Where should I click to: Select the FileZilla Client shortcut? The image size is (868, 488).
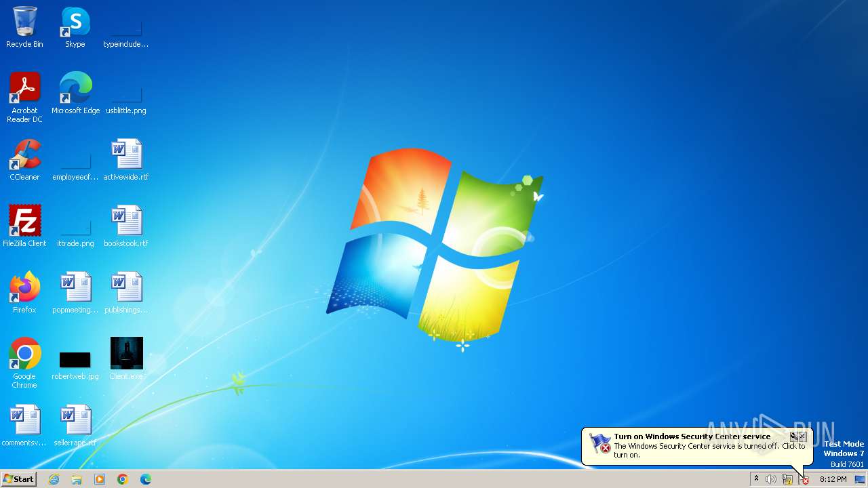tap(24, 226)
